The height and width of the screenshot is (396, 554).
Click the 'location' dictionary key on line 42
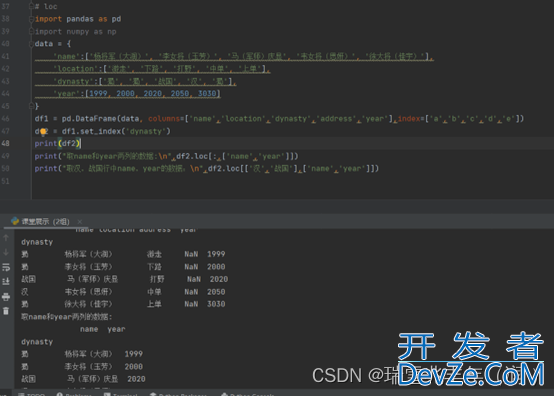click(75, 69)
